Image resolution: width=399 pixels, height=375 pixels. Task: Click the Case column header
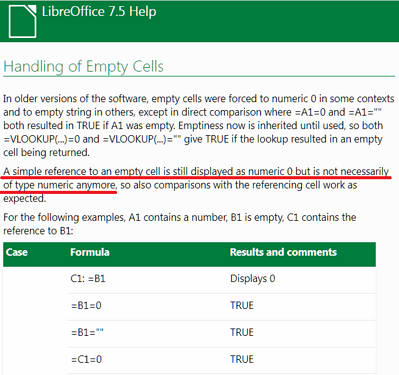click(17, 252)
